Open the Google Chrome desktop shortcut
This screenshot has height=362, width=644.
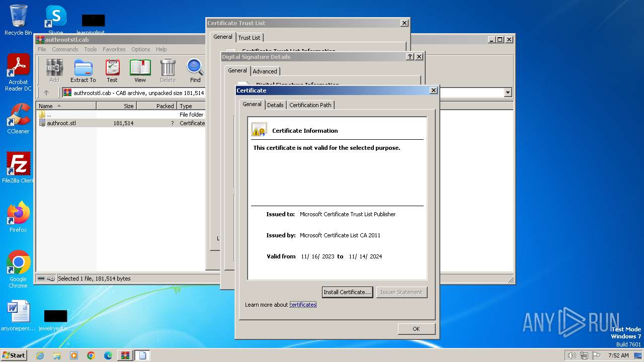[x=18, y=269]
